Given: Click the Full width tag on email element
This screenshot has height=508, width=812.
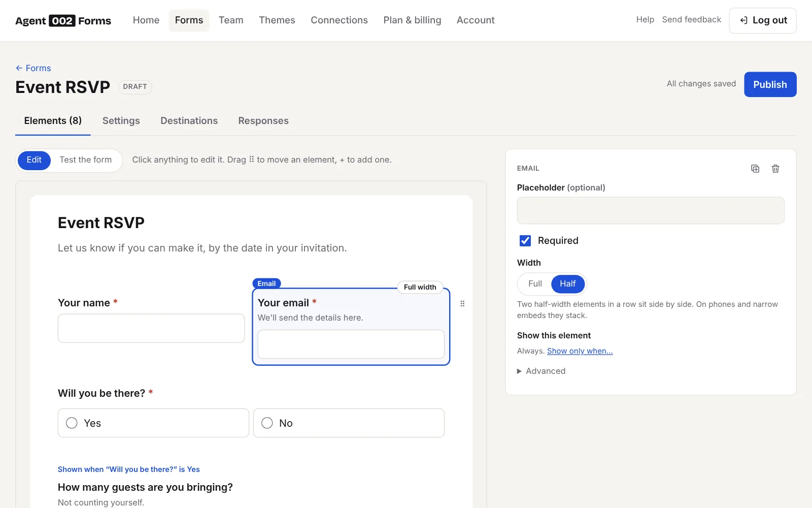Looking at the screenshot, I should coord(420,287).
